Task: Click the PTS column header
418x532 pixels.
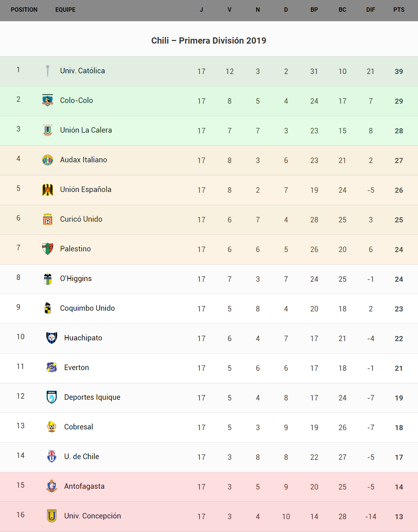Action: [399, 10]
